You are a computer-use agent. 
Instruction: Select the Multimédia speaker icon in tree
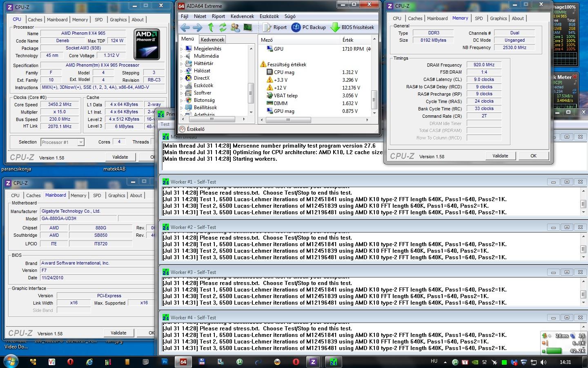point(189,56)
